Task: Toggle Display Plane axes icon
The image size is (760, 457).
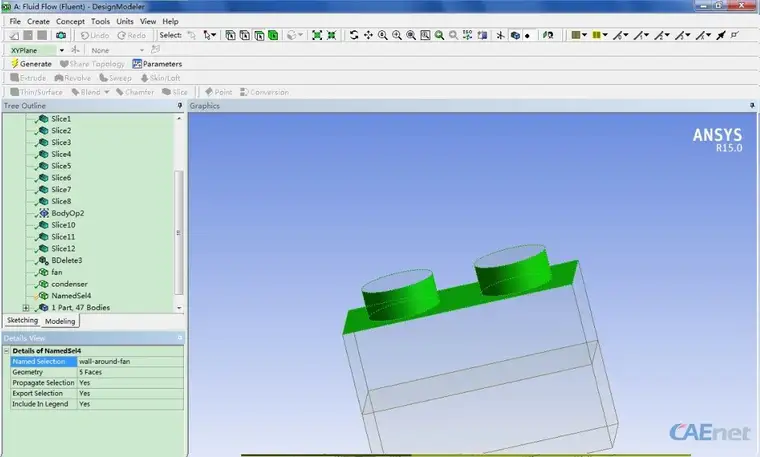Action: (x=500, y=35)
